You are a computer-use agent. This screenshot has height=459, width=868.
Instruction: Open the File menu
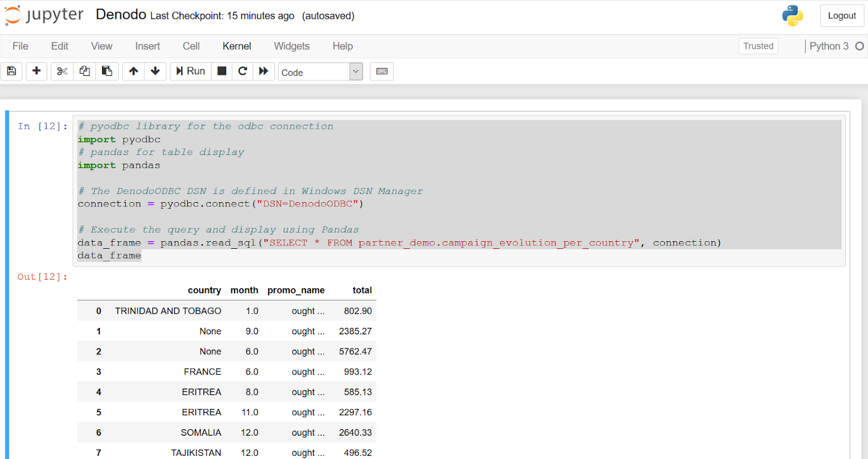(21, 46)
